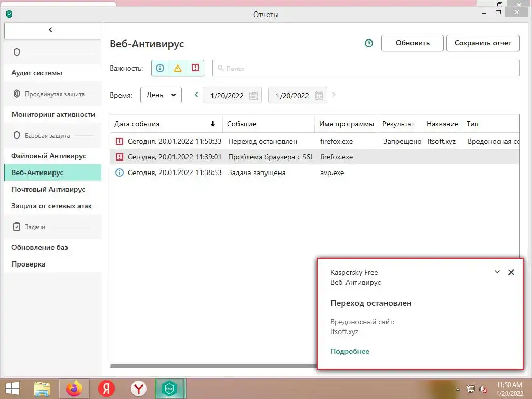Screen dimensions: 532x399
Task: Select the Задача запущена event row
Action: click(x=314, y=172)
